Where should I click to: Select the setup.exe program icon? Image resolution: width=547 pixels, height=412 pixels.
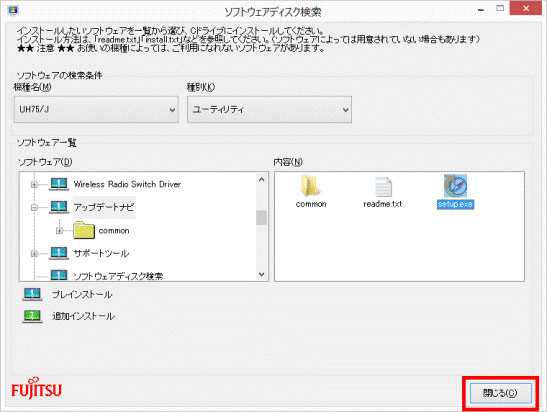pyautogui.click(x=455, y=186)
